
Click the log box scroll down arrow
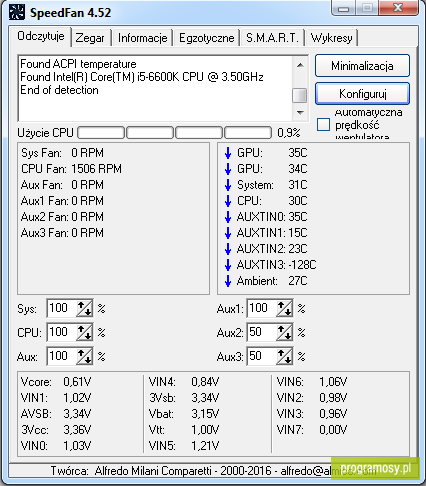click(x=300, y=113)
